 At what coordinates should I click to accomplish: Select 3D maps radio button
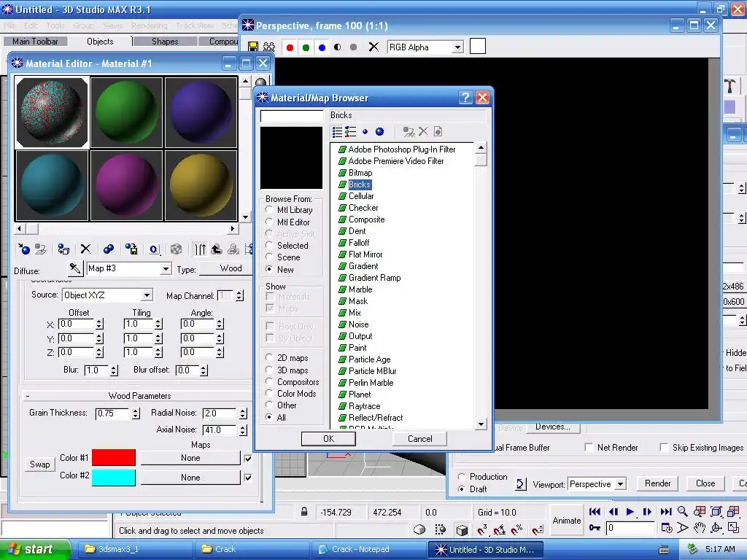(x=269, y=370)
